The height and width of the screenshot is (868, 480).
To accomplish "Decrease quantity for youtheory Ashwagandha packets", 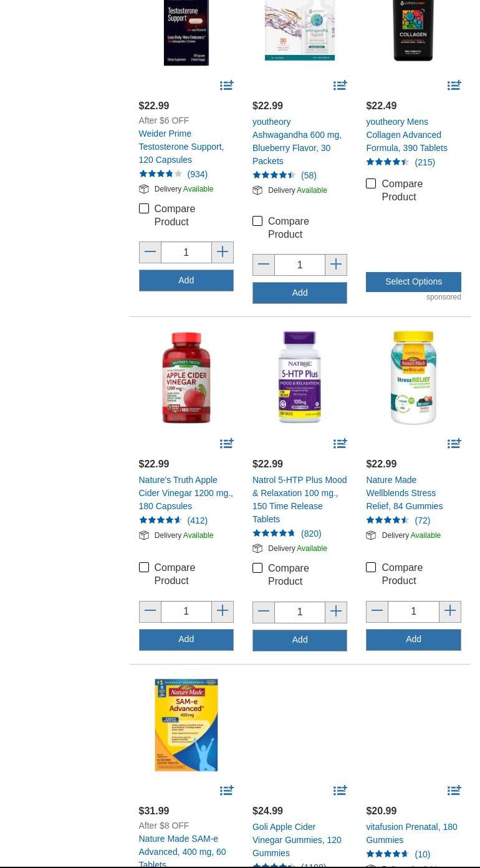I will pyautogui.click(x=264, y=265).
